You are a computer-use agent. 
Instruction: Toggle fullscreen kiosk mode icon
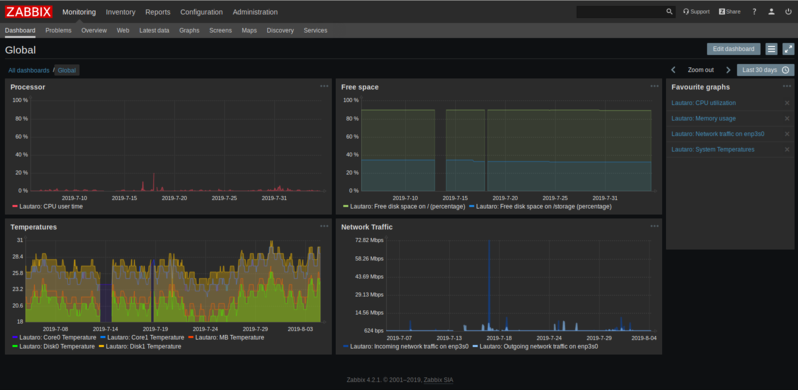pos(788,49)
